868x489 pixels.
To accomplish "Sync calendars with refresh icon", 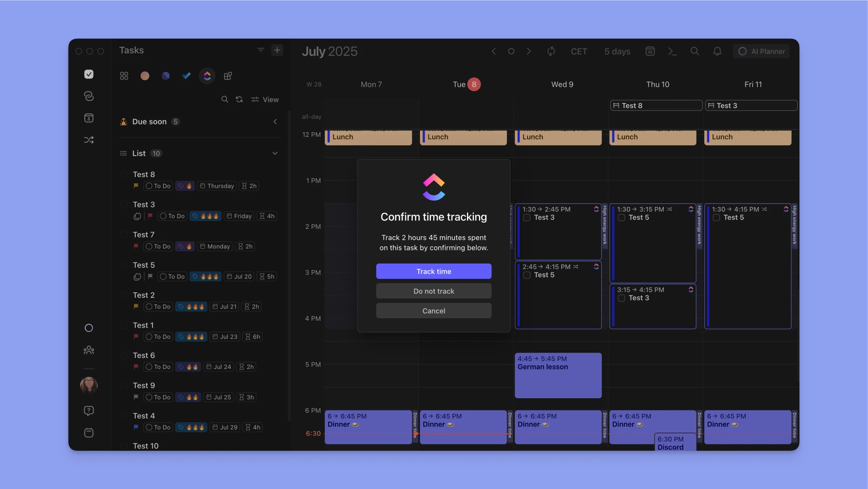I will click(x=551, y=51).
